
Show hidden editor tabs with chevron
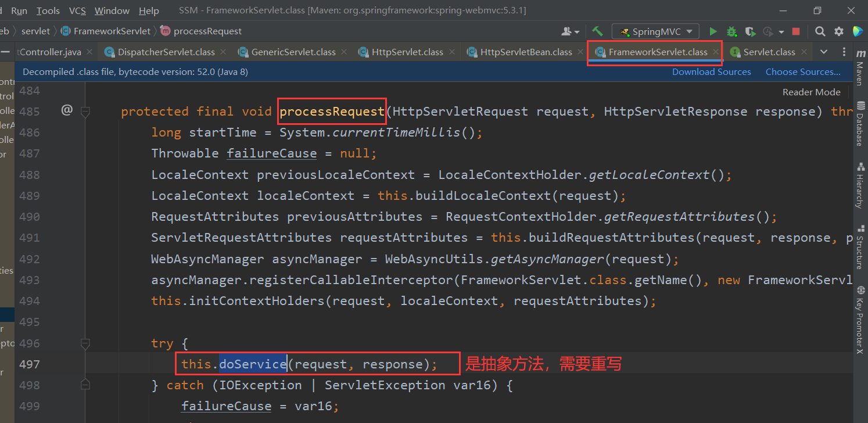(823, 52)
